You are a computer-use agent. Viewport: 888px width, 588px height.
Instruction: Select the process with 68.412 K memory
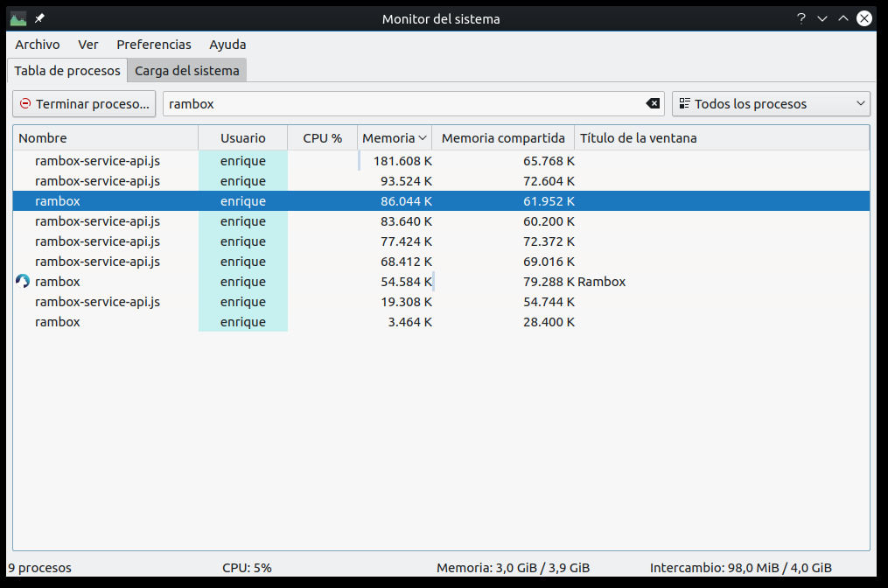(x=441, y=261)
